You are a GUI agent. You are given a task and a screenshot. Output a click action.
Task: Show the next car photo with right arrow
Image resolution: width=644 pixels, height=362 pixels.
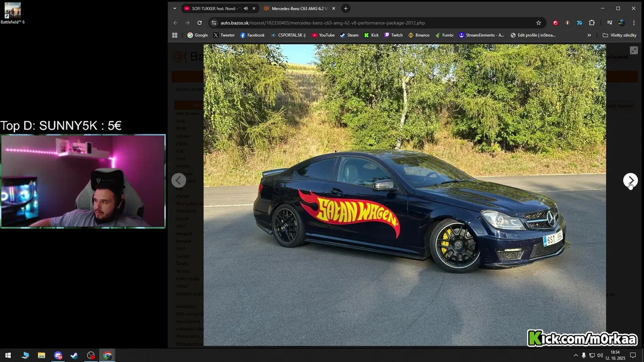pyautogui.click(x=630, y=180)
